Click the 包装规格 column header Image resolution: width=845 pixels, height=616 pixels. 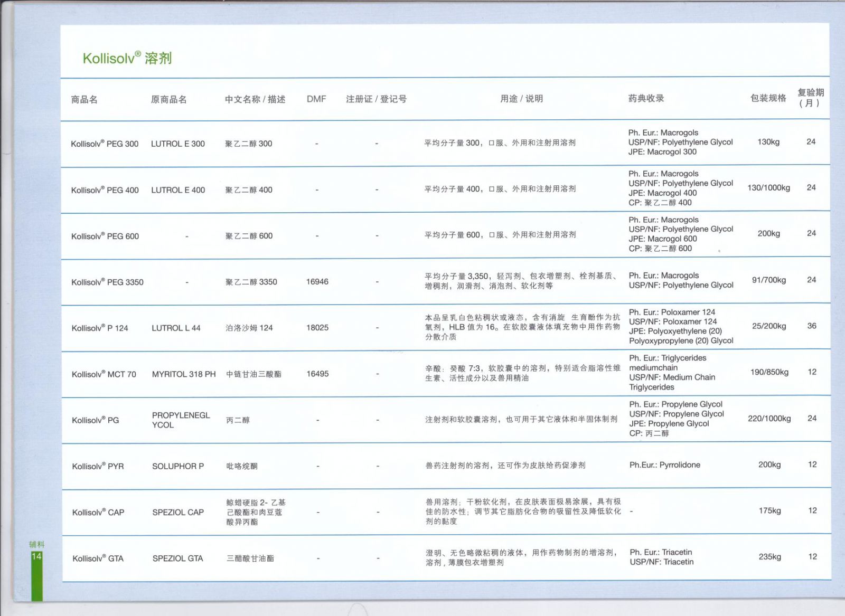(x=768, y=98)
